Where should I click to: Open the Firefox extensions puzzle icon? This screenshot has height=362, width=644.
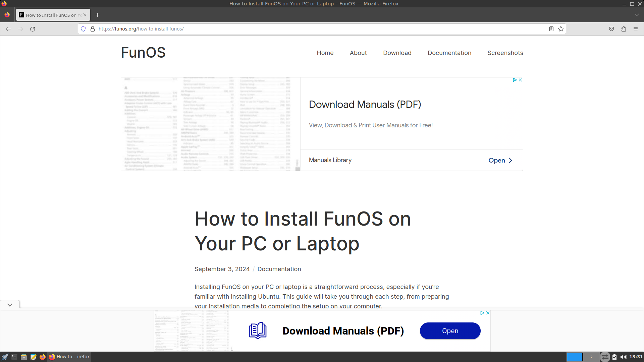coord(624,29)
